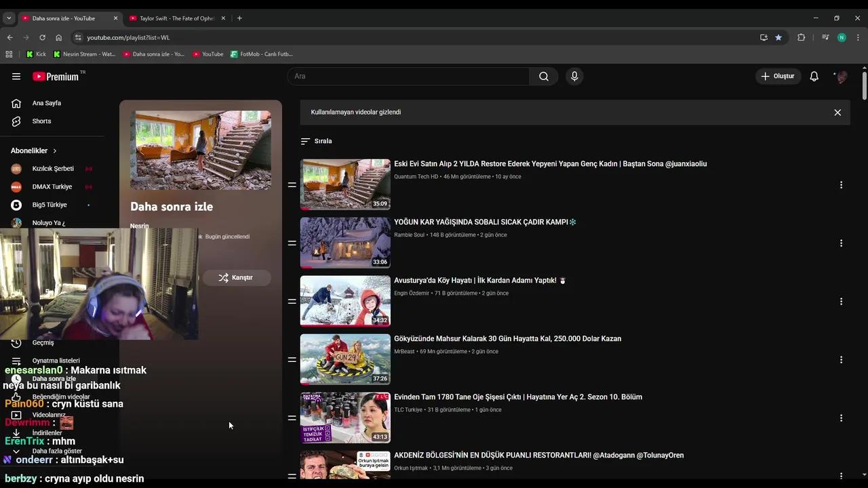Go to Ana Sayfa from the sidebar
Screen dimensions: 868x488
[46, 103]
